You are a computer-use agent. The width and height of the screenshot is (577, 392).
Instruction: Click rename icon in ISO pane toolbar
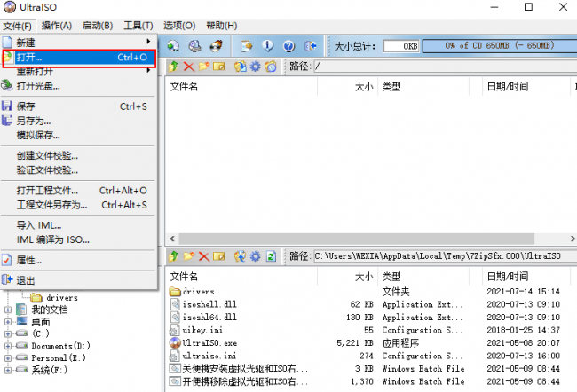219,67
